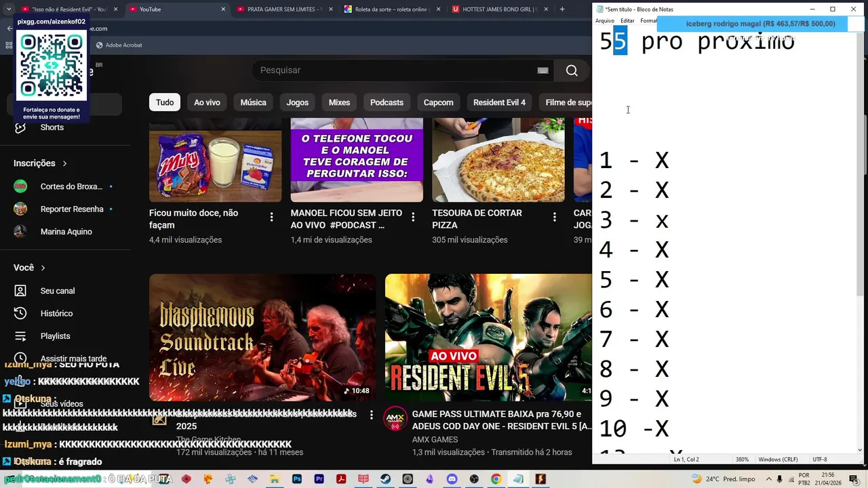The image size is (868, 488).
Task: Open the Obsidian purple gem taskbar icon
Action: coord(430,479)
